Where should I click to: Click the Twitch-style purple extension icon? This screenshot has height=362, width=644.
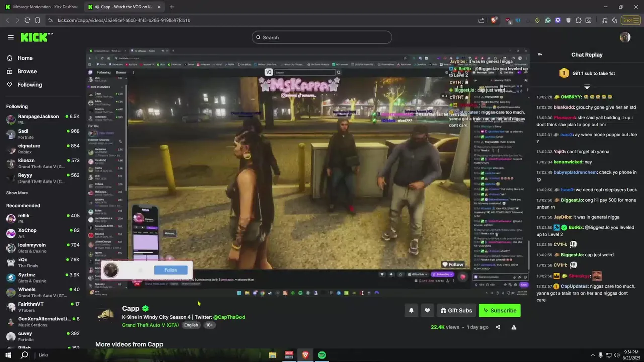[558, 20]
